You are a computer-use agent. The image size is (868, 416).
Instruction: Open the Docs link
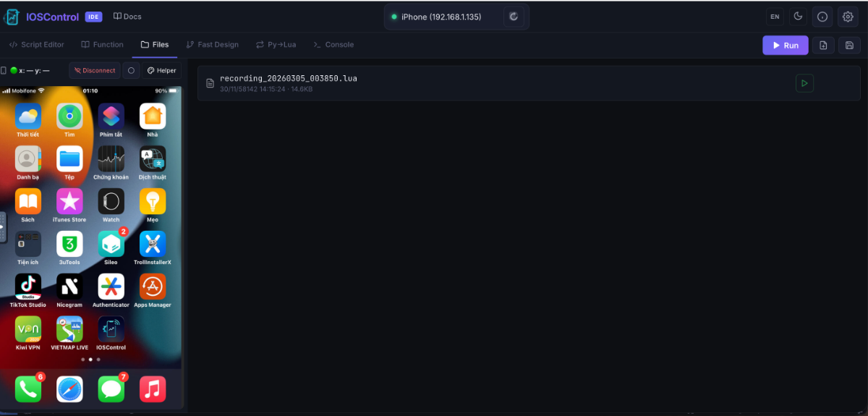127,17
